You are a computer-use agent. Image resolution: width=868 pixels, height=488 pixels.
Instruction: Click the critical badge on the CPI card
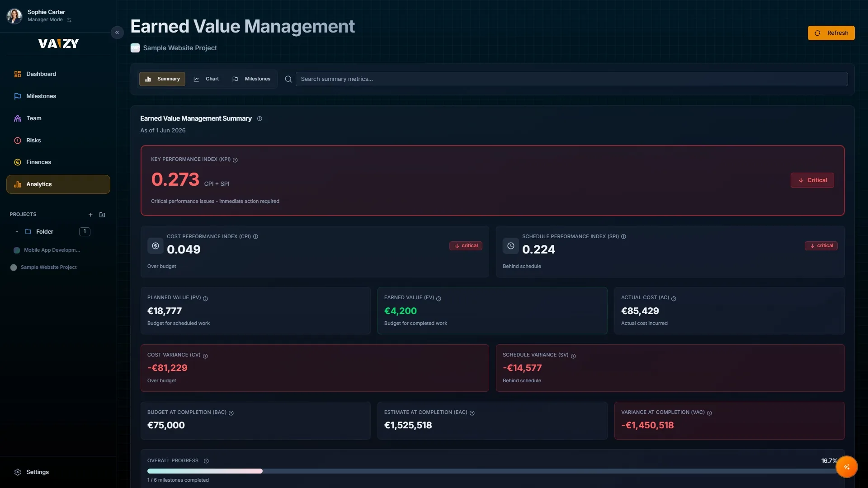point(466,246)
